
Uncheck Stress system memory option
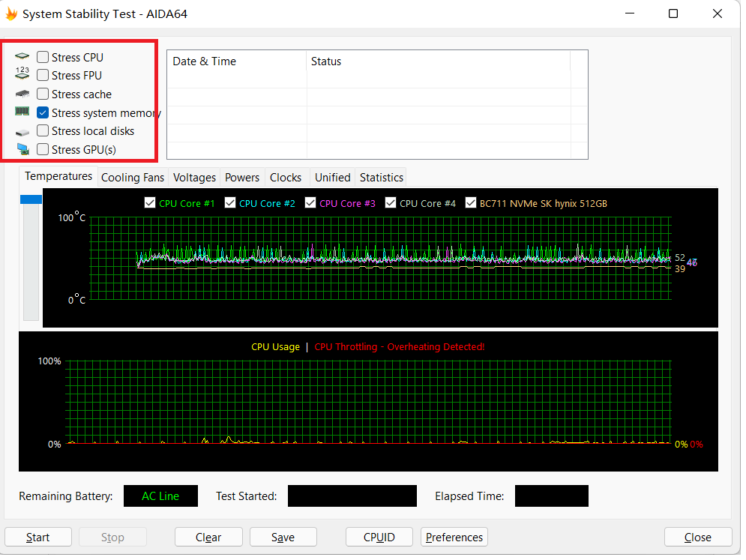43,112
